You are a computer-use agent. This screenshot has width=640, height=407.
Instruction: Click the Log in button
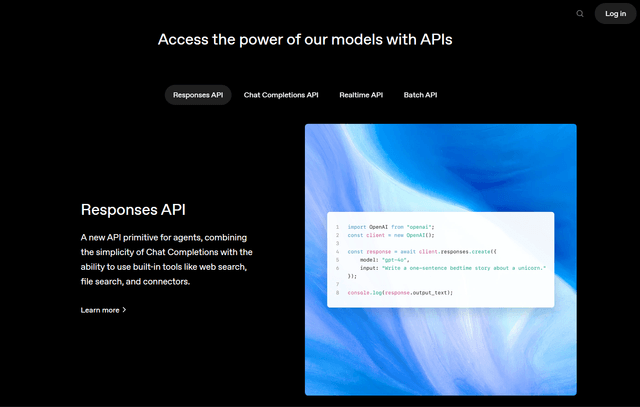[615, 13]
